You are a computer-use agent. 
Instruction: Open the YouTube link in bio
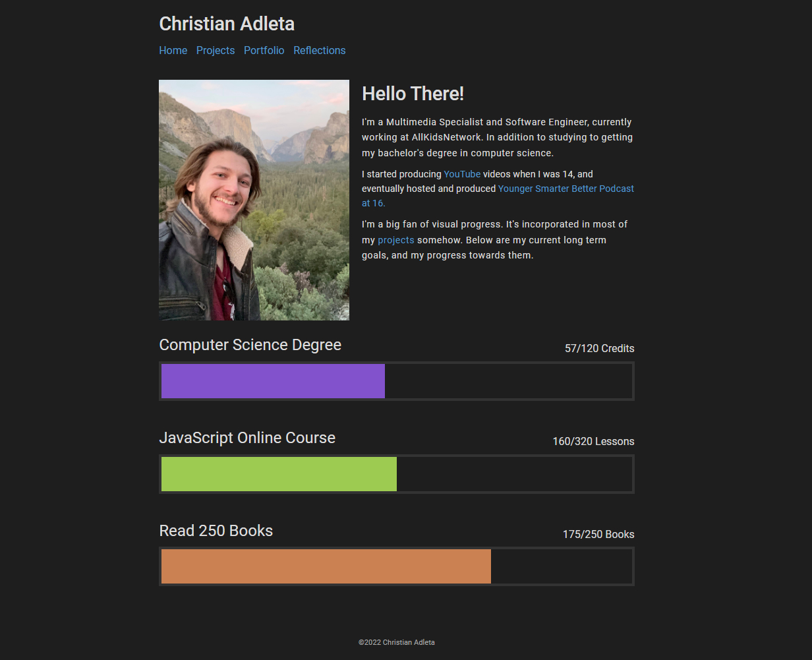tap(462, 174)
